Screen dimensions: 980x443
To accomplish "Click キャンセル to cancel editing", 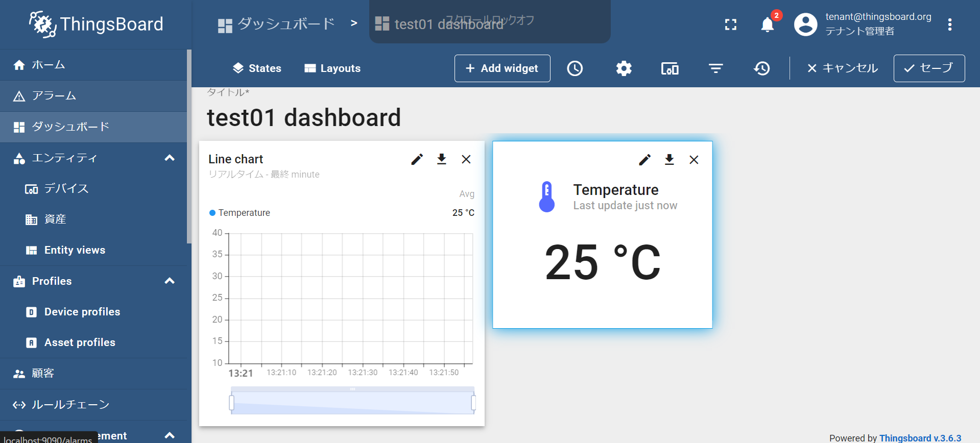I will 843,68.
